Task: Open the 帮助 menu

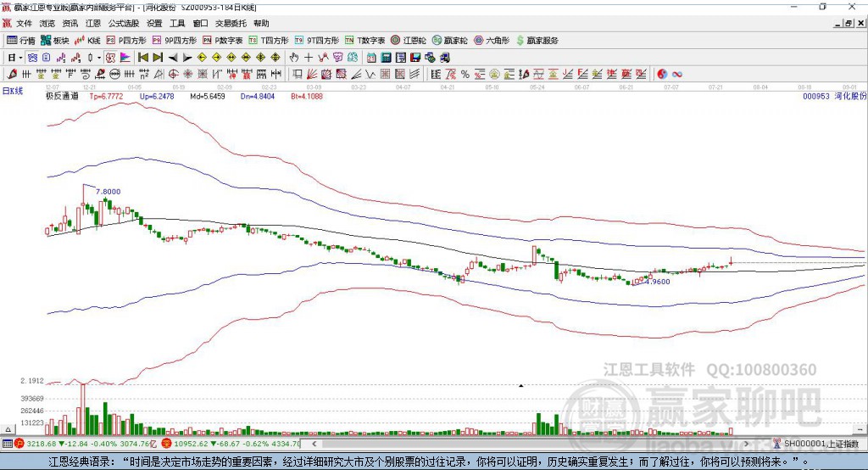Action: tap(261, 23)
